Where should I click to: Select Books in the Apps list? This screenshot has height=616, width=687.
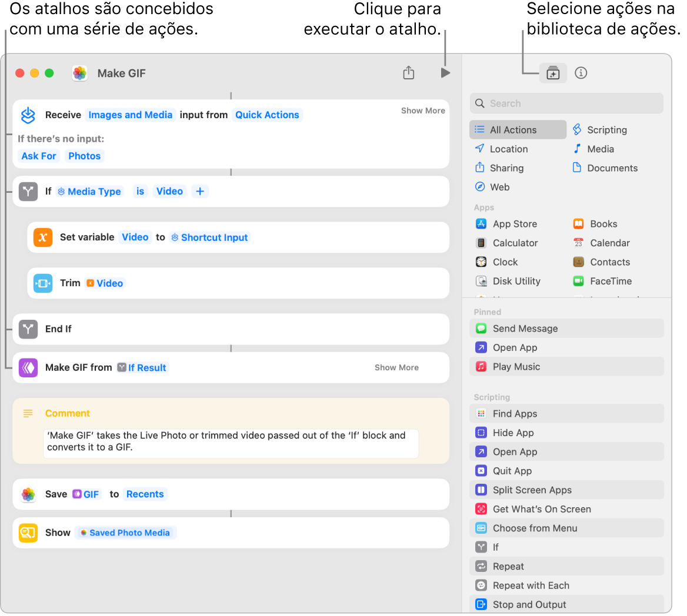(595, 224)
